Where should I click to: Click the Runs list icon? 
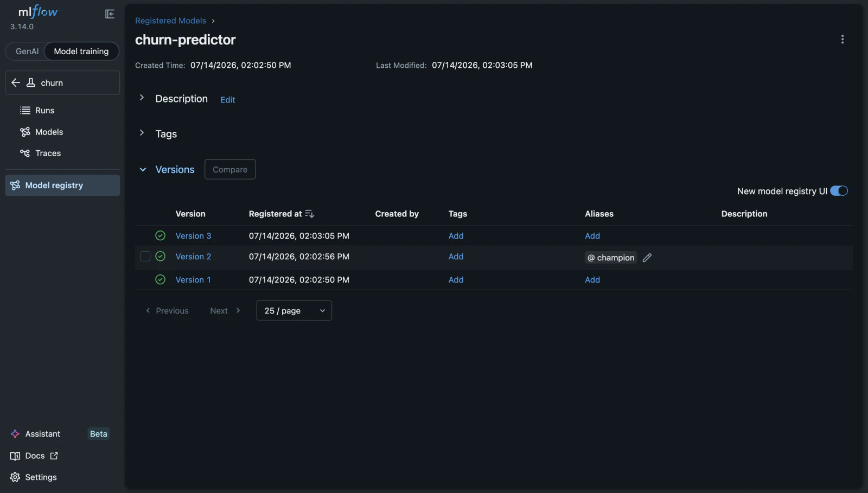(x=25, y=111)
